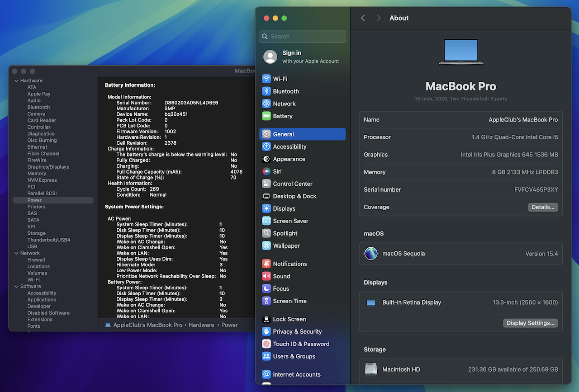This screenshot has width=579, height=392.
Task: Click the Version 15.4 text
Action: pyautogui.click(x=541, y=254)
